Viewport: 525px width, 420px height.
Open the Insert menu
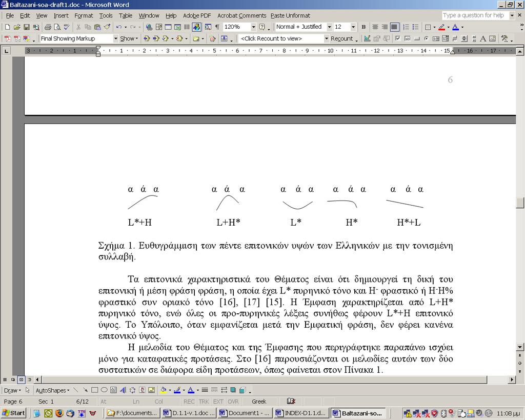pos(61,16)
